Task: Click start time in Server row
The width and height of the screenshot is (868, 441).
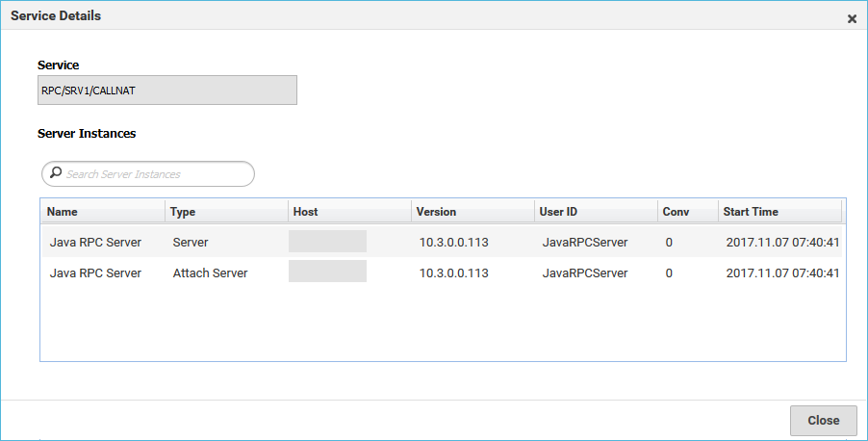Action: tap(782, 242)
